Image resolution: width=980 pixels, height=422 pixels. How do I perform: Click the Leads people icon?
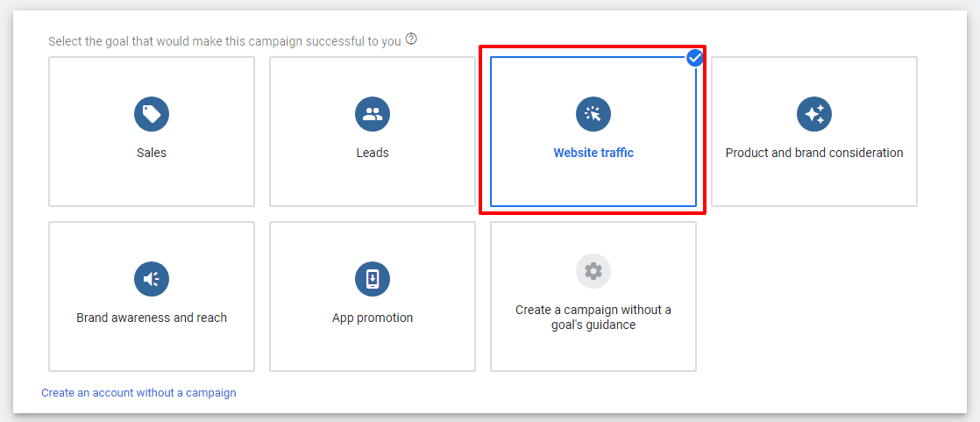click(x=373, y=114)
